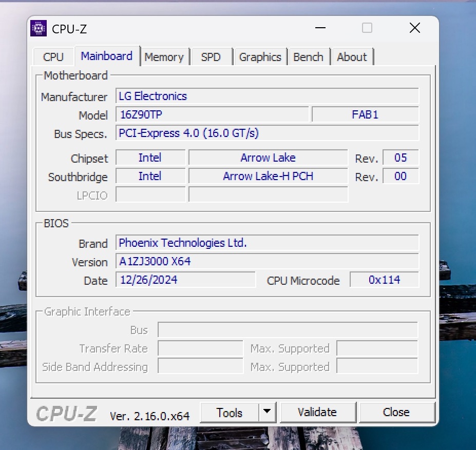Click the Arrow Lake-H PCH field
This screenshot has width=476, height=450.
click(268, 177)
